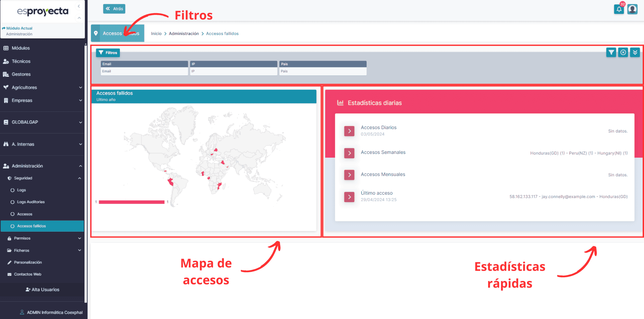This screenshot has width=644, height=319.
Task: Expand the Último acceso entry
Action: (349, 197)
